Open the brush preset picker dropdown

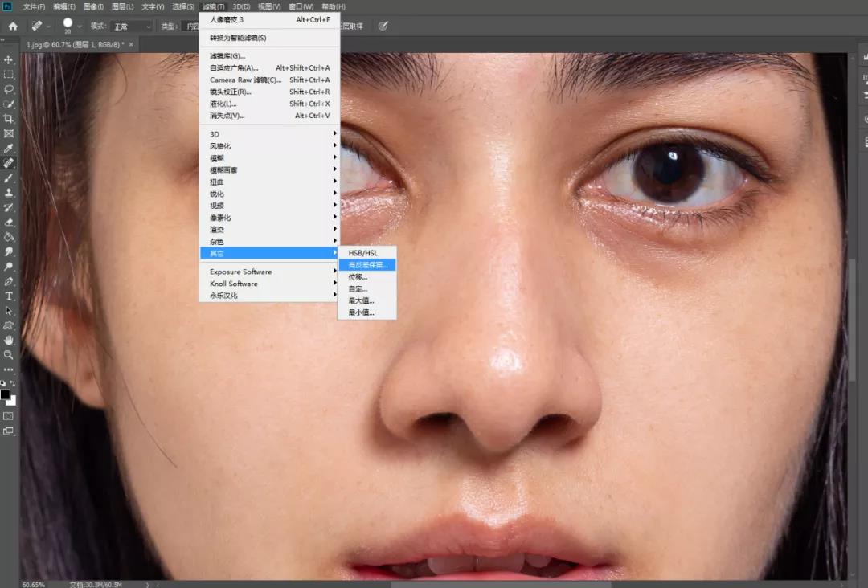(80, 26)
